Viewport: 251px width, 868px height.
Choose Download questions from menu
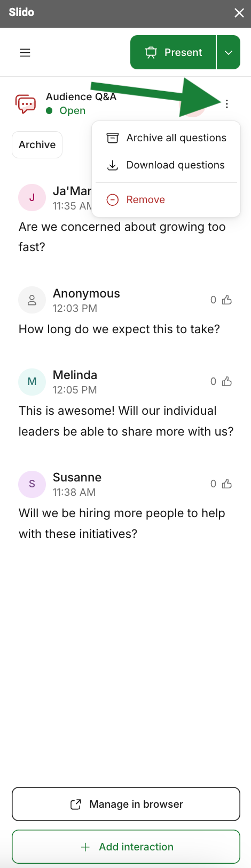(x=166, y=165)
